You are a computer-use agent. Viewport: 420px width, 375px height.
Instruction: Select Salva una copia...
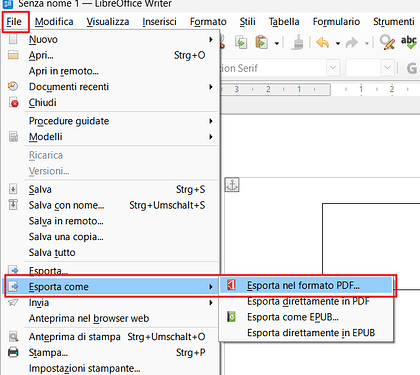pos(111,237)
